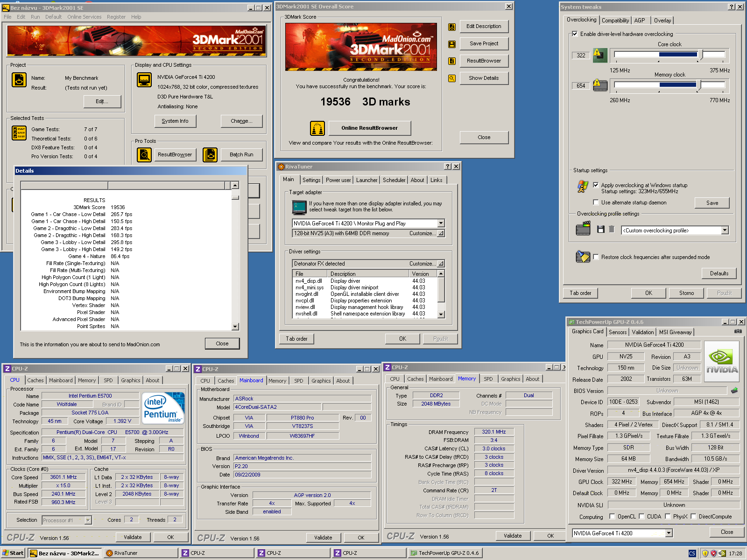
Task: Open the Online Services menu in 3DMark2001
Action: click(x=84, y=17)
